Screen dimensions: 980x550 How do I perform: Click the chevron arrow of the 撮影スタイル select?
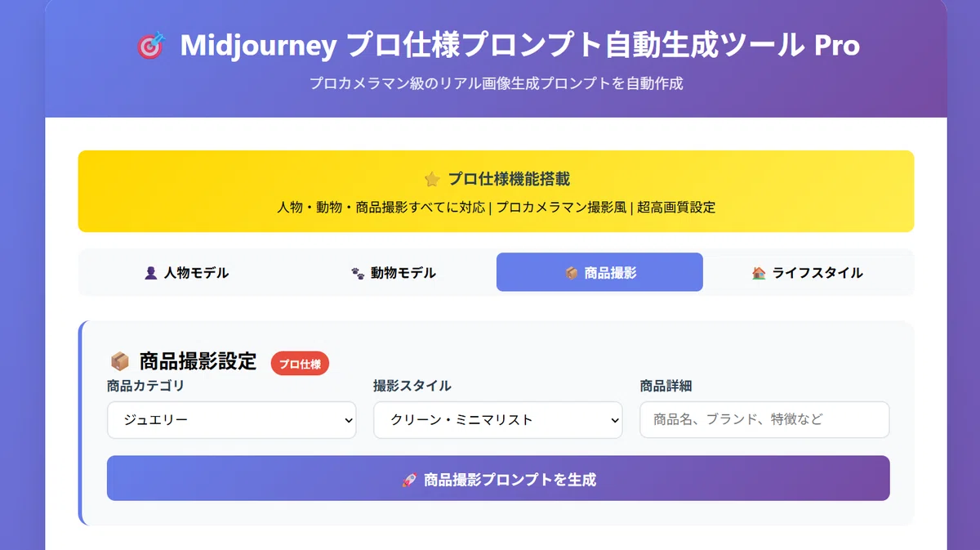coord(615,420)
